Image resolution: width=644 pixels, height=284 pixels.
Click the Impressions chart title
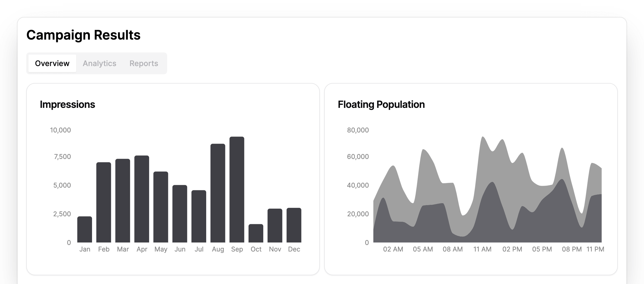(x=67, y=104)
